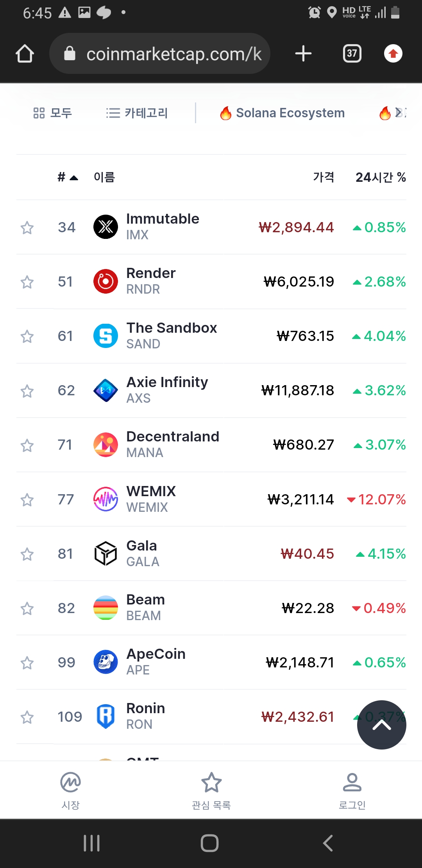Tap the Gala coin logo

[x=105, y=554]
